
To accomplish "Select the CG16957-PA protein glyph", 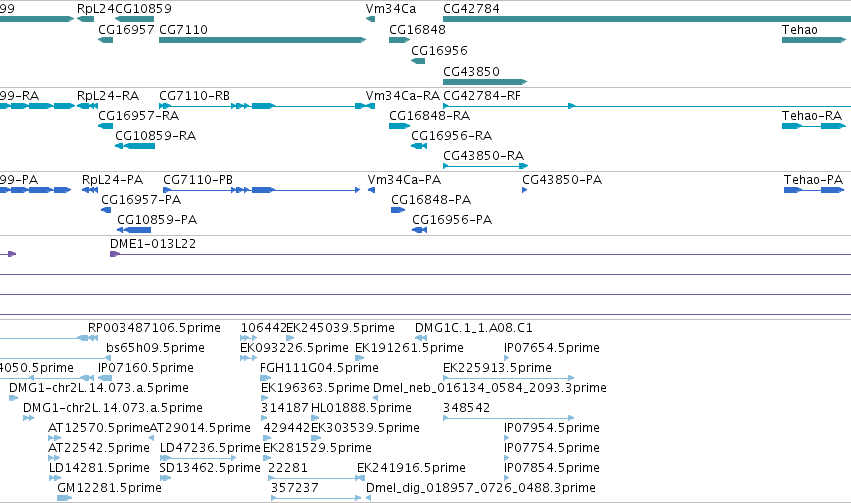I will pyautogui.click(x=106, y=210).
